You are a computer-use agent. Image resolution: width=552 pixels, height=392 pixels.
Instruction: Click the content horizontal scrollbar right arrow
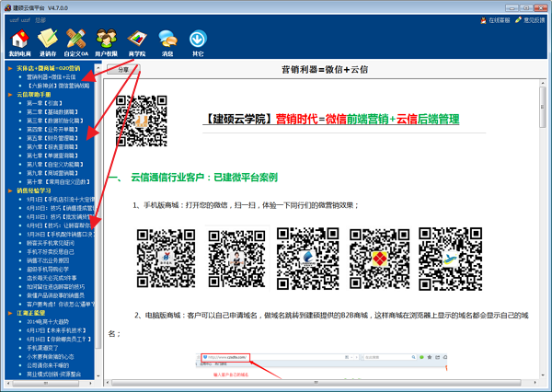[535, 383]
